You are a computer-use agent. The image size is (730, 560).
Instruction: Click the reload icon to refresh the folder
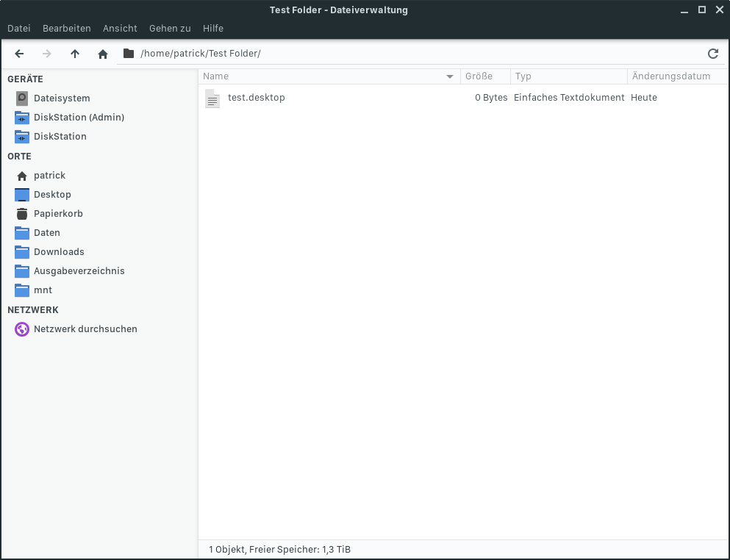coord(712,53)
